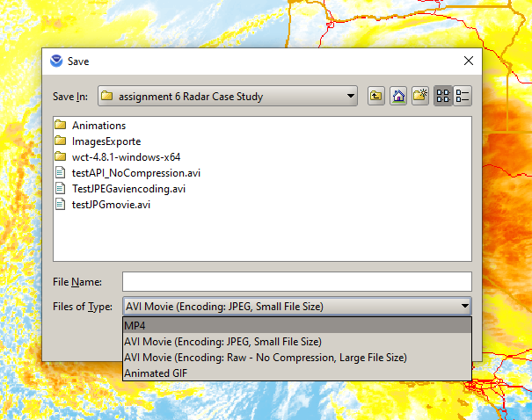Image resolution: width=532 pixels, height=420 pixels.
Task: Select file testAPI_NoCompression.avi
Action: [x=135, y=173]
